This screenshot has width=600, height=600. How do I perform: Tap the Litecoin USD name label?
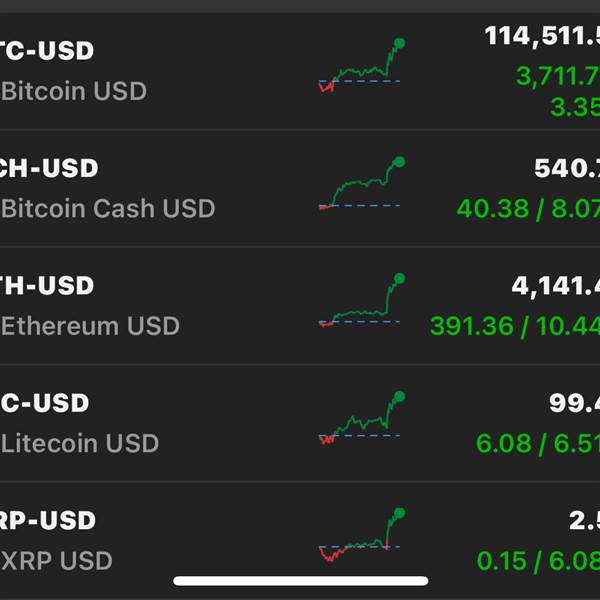(x=81, y=443)
